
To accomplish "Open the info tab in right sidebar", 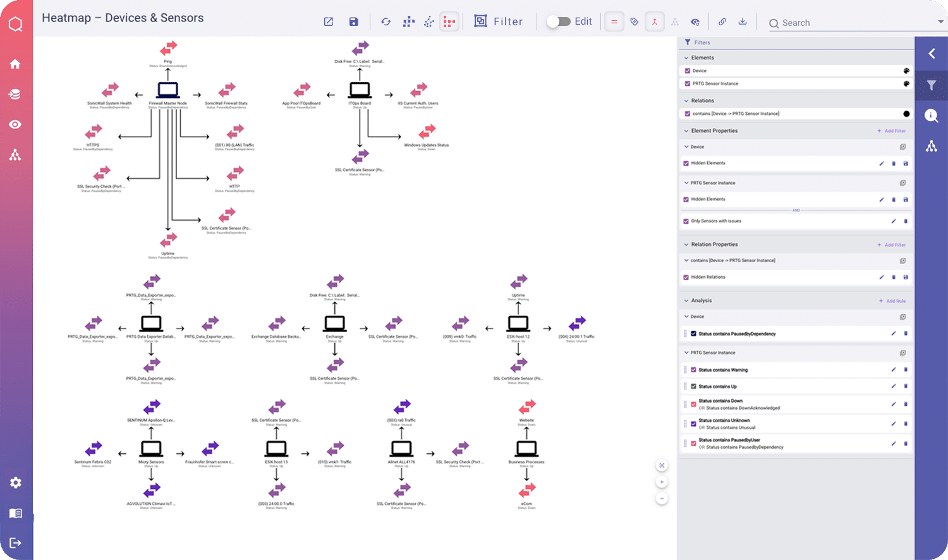I will 931,116.
